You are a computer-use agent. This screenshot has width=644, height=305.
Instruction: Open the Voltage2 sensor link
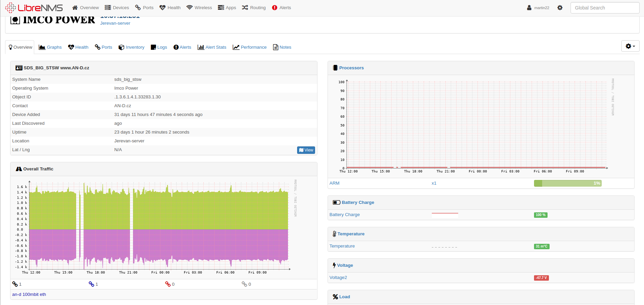pyautogui.click(x=338, y=278)
